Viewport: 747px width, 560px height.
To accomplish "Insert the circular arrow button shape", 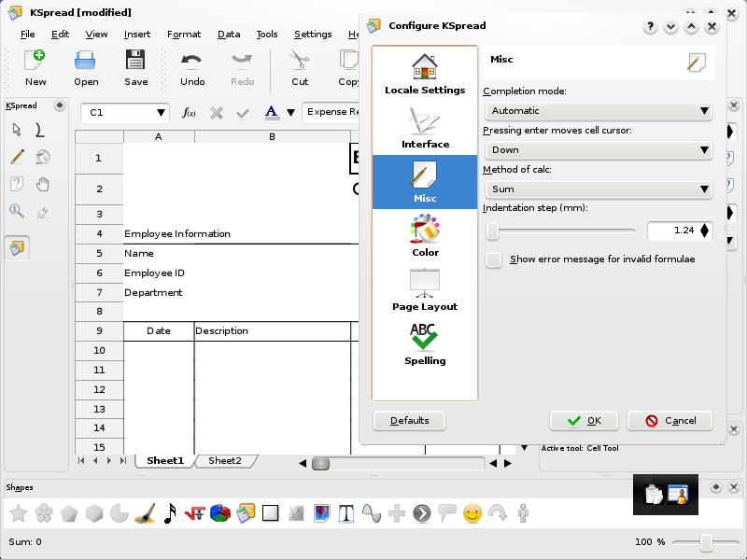I will click(x=422, y=513).
